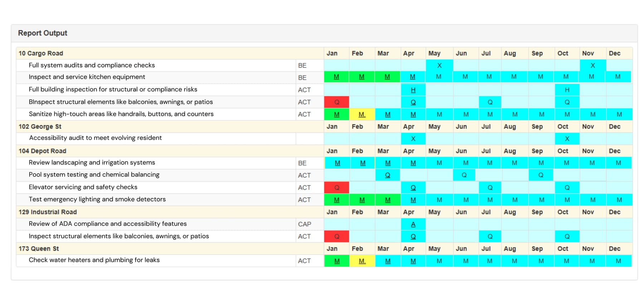Viewport: 644px width, 298px height.
Task: Open March M link for Review landscaping and irrigation
Action: click(388, 163)
